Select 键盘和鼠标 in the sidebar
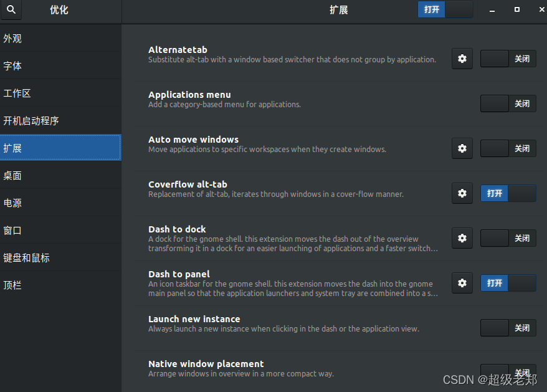Image resolution: width=547 pixels, height=392 pixels. coord(60,258)
